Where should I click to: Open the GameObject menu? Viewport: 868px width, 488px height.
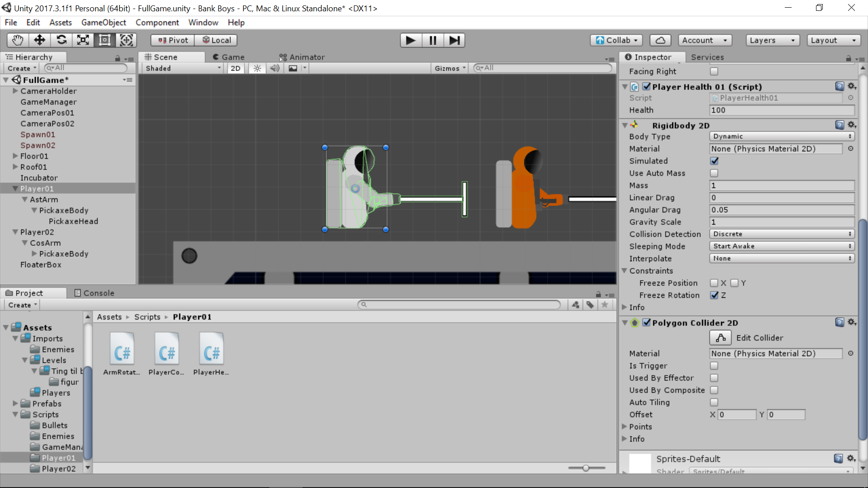pos(104,23)
